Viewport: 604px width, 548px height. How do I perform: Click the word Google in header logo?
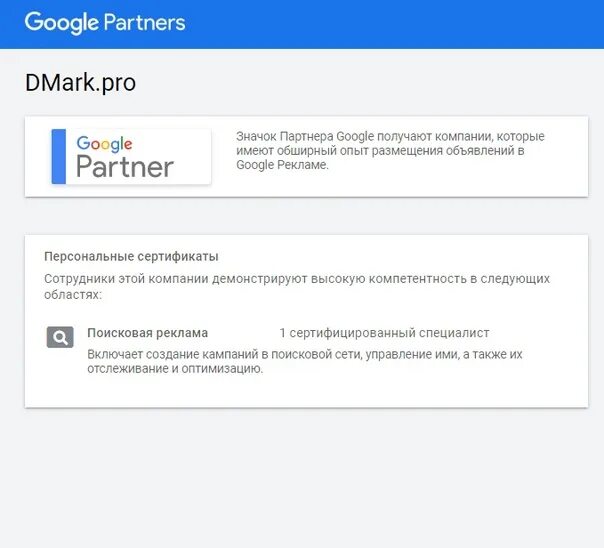[62, 23]
